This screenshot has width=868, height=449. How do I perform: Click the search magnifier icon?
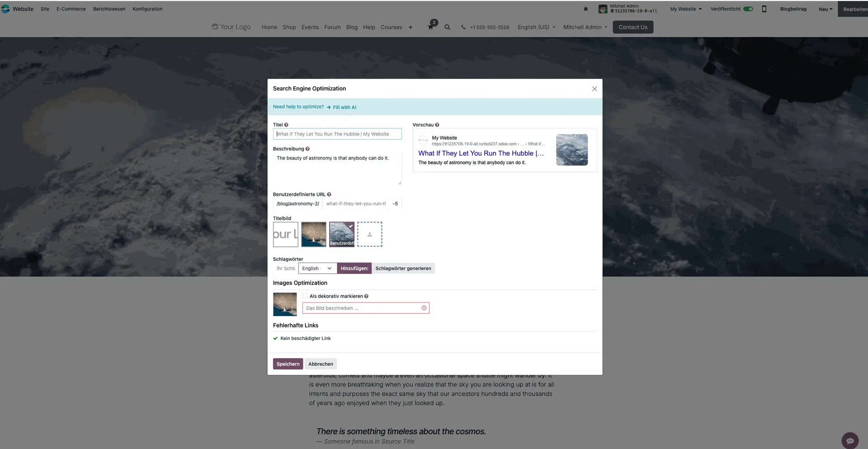click(x=447, y=27)
